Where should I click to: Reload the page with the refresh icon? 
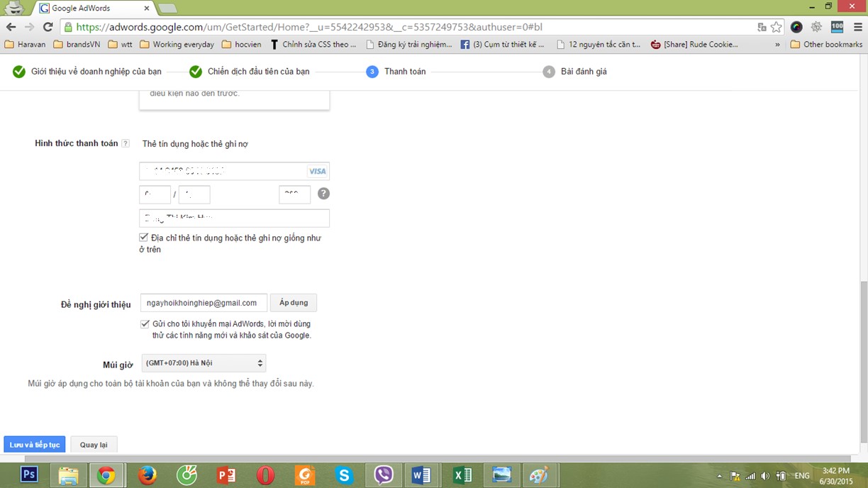tap(48, 27)
